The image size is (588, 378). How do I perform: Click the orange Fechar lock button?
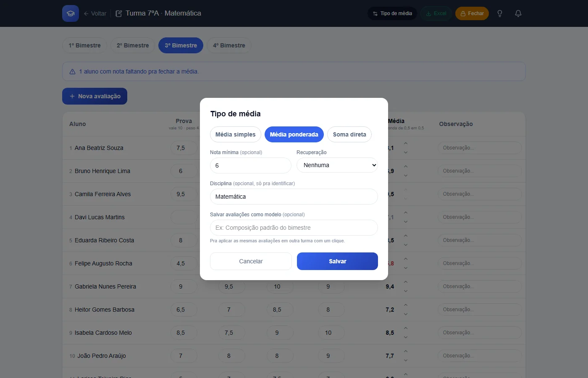tap(472, 13)
